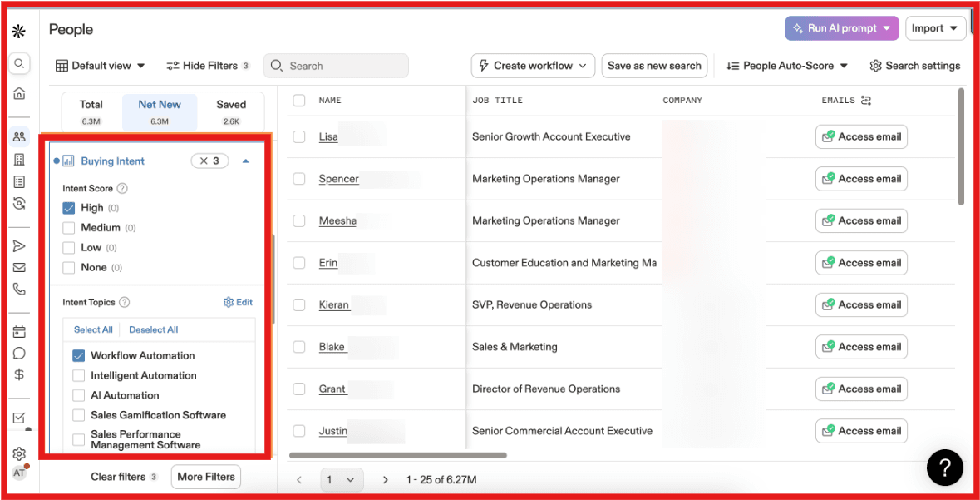Open the data enrichment icon in sidebar

pos(19,203)
